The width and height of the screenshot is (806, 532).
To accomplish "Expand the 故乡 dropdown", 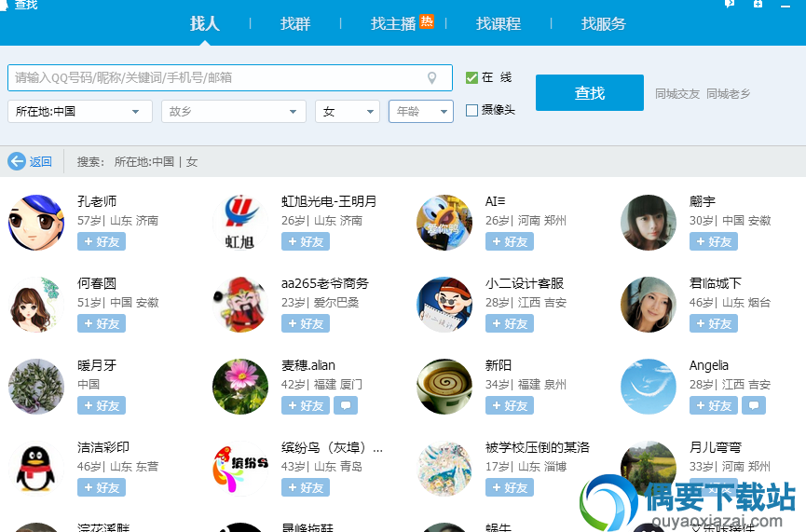I will [x=234, y=112].
